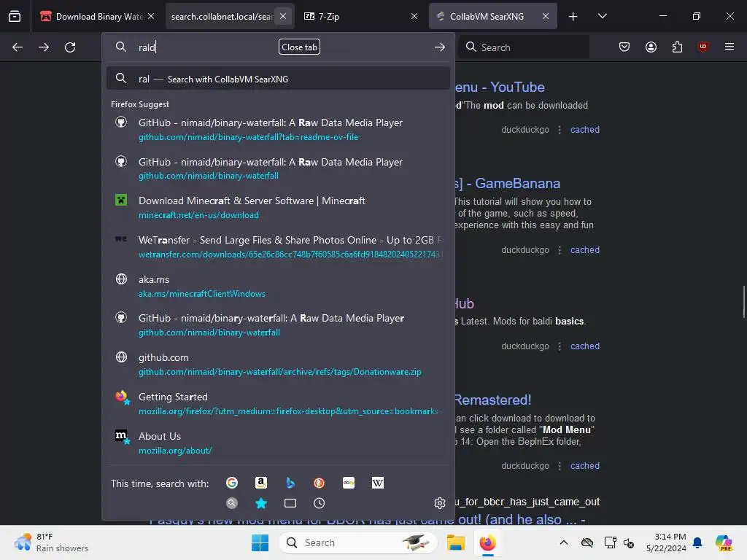Open search settings gear in dropdown
The width and height of the screenshot is (747, 560).
pyautogui.click(x=440, y=503)
